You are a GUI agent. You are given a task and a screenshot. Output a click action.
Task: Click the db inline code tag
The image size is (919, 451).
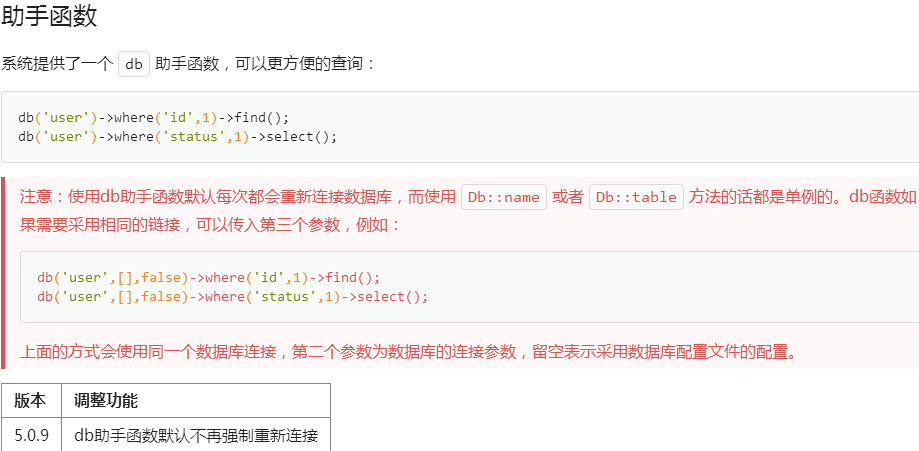[134, 65]
